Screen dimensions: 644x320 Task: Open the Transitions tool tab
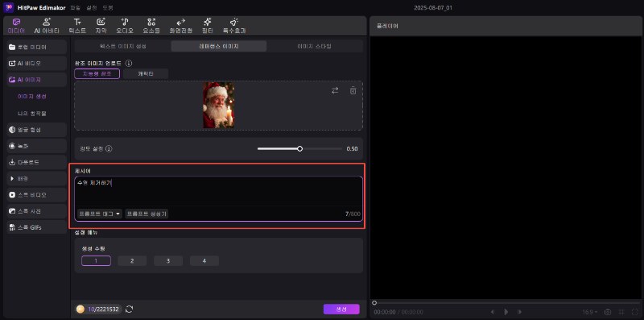click(x=180, y=26)
